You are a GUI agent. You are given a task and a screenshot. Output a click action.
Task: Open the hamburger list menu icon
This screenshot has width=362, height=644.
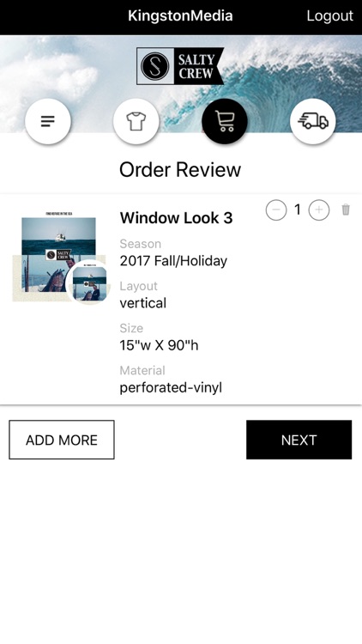(48, 122)
